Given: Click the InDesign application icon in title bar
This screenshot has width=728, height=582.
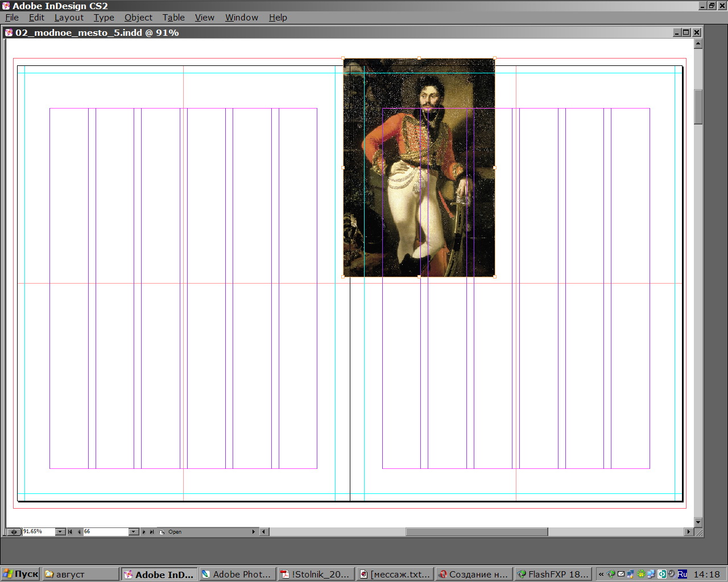Looking at the screenshot, I should tap(6, 6).
